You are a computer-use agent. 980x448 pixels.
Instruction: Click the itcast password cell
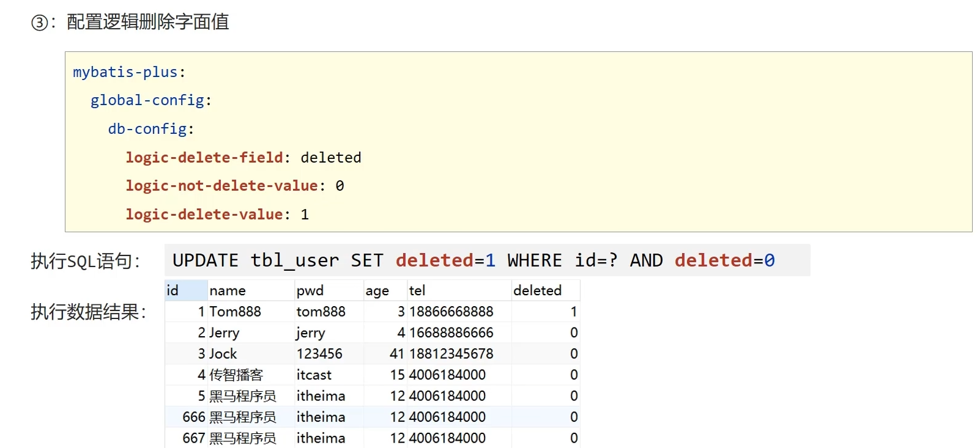pyautogui.click(x=329, y=375)
